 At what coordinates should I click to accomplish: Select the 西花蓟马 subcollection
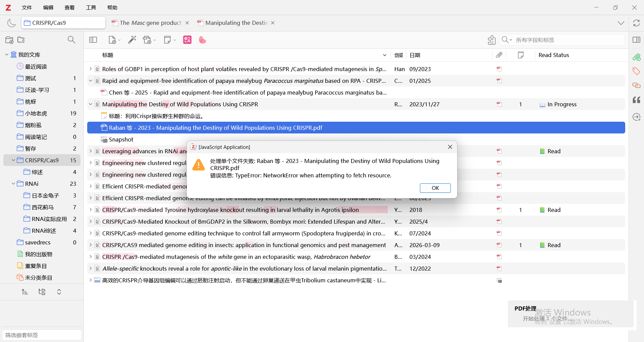click(42, 207)
